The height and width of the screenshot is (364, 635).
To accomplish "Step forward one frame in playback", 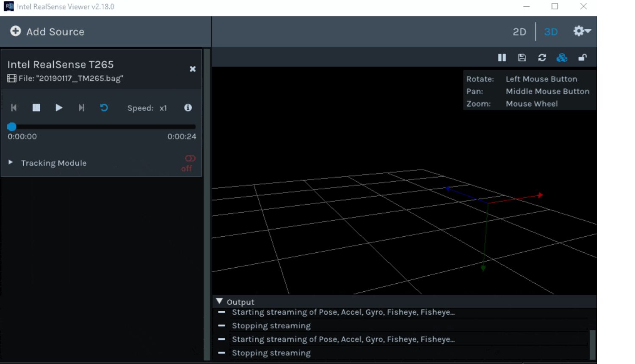I will coord(81,108).
